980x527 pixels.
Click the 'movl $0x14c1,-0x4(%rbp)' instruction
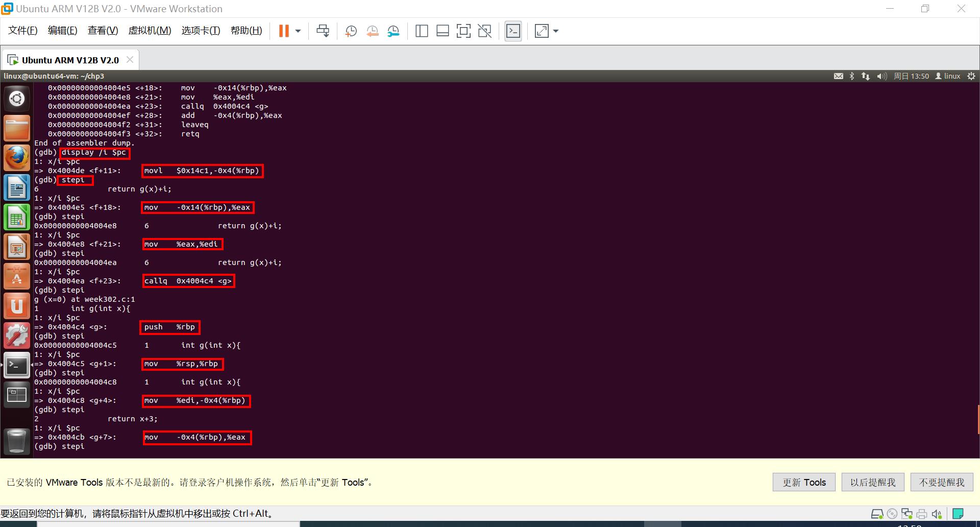[202, 171]
